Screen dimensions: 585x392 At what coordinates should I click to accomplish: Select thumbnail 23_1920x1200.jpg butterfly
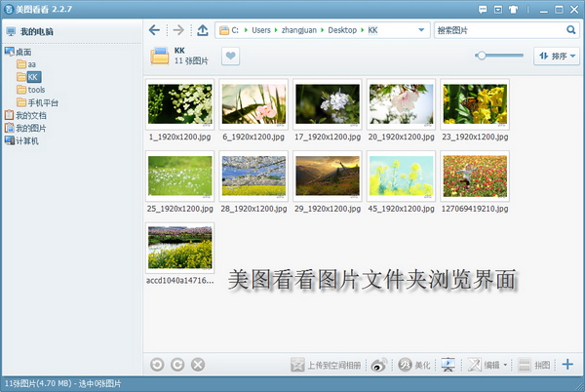[475, 104]
